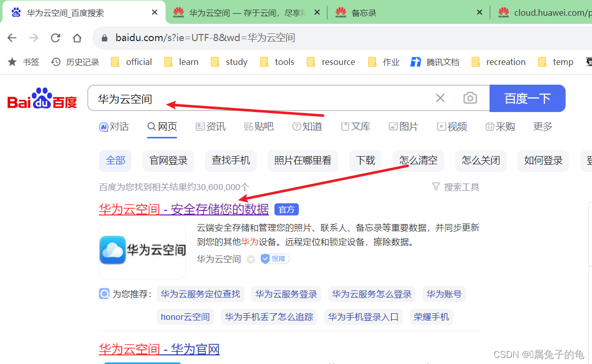Open the 作业 bookmark folder
This screenshot has width=592, height=364.
click(x=384, y=62)
